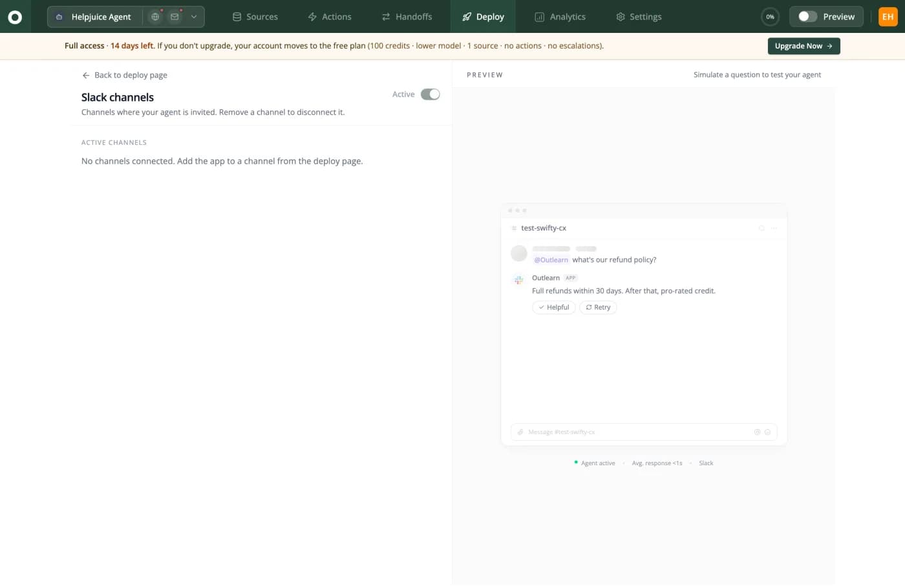Click the PREVIEW panel label

pyautogui.click(x=485, y=75)
